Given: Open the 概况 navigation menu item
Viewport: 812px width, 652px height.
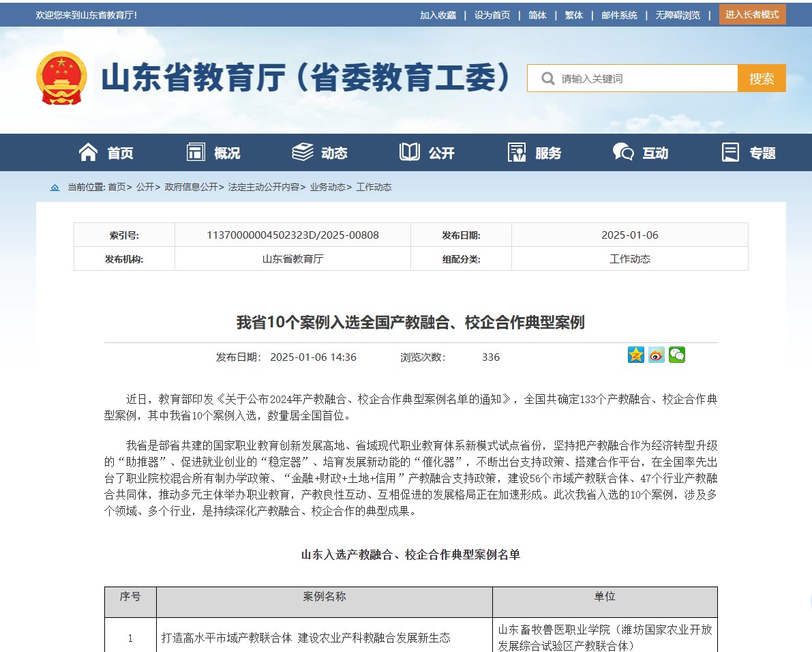Looking at the screenshot, I should [x=227, y=153].
